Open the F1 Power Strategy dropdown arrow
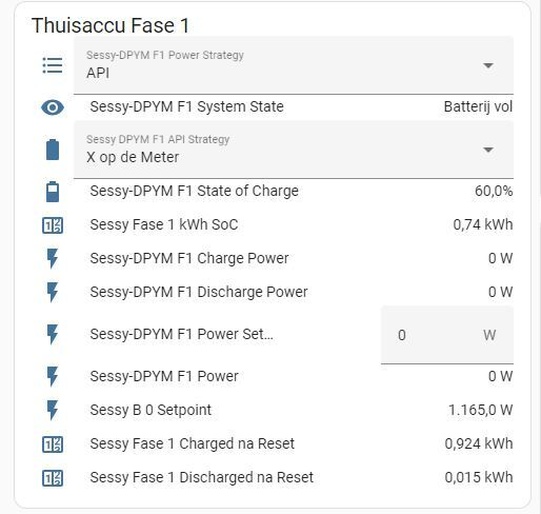 (488, 66)
